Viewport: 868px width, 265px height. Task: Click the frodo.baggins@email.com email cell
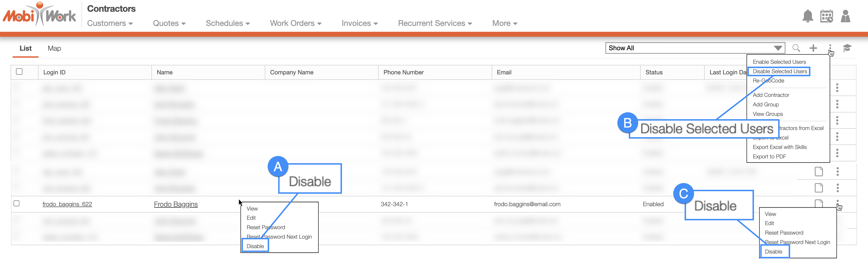527,204
